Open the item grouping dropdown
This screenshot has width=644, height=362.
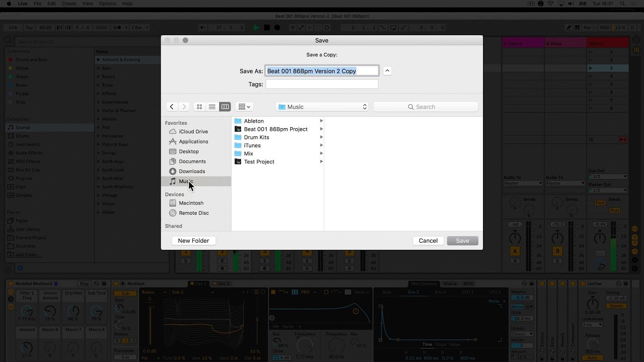point(244,107)
